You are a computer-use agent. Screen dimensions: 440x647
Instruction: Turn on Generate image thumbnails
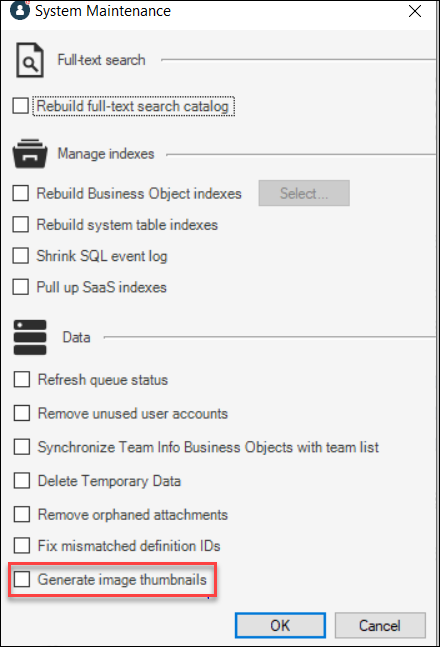click(22, 579)
